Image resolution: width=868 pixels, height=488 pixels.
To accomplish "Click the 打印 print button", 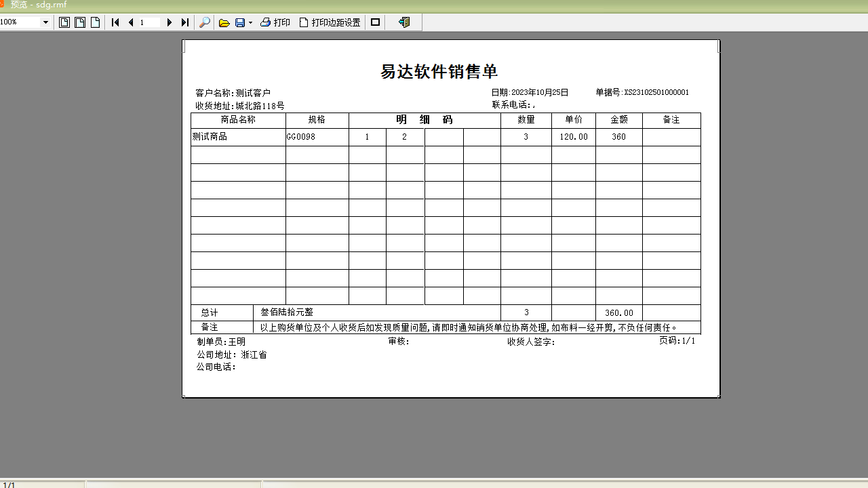I will 281,22.
